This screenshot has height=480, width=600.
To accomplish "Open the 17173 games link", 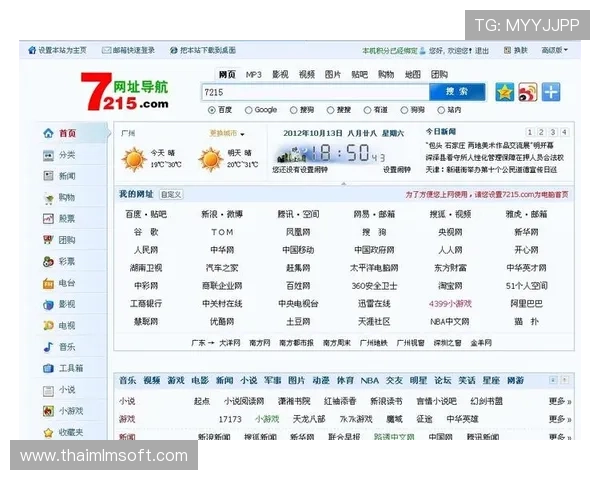I will (x=230, y=420).
